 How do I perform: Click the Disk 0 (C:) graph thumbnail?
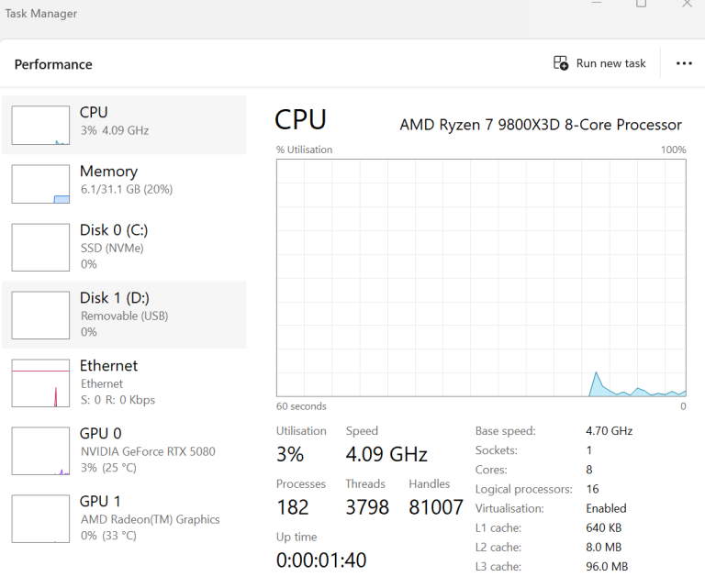tap(40, 247)
